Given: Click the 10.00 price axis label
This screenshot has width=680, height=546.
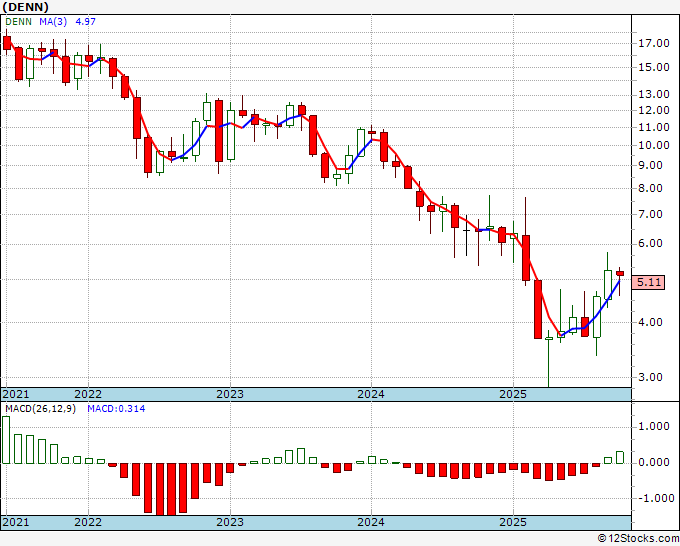Looking at the screenshot, I should point(654,145).
